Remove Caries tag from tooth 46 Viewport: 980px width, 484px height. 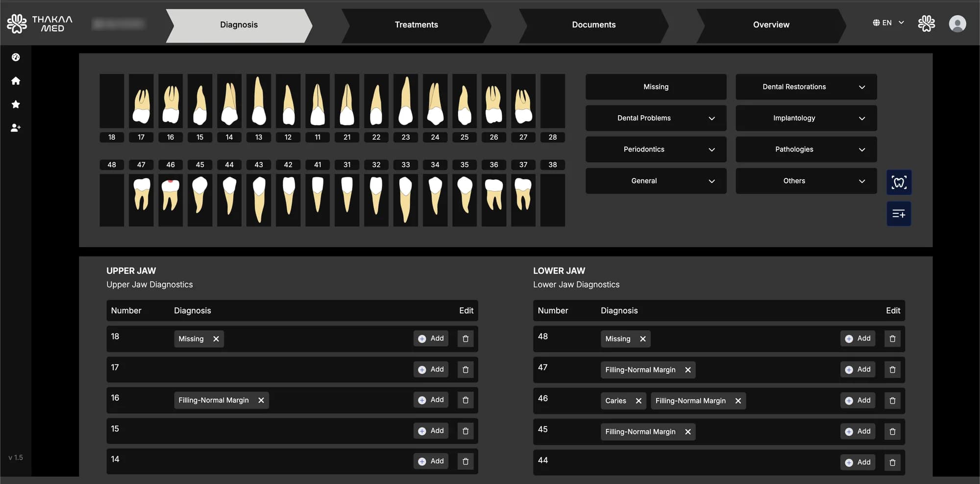point(638,401)
